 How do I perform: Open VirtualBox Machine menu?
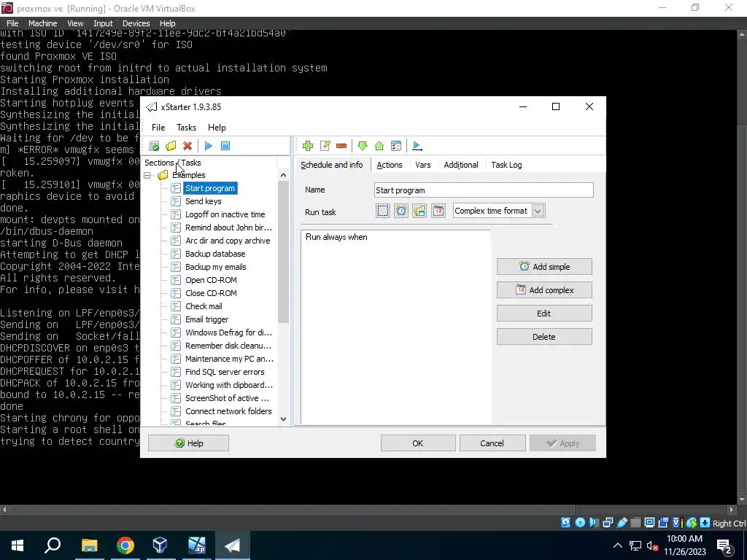[42, 23]
